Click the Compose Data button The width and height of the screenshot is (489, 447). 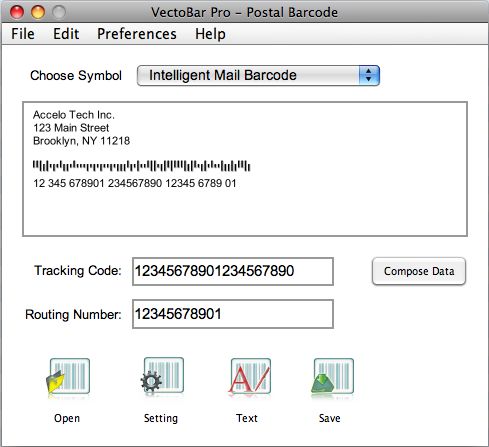[x=419, y=271]
